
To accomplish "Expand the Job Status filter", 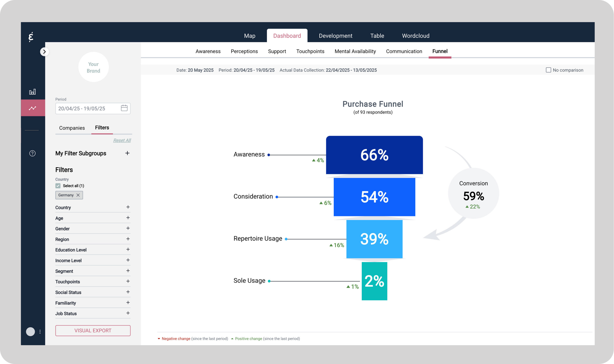I will 128,313.
